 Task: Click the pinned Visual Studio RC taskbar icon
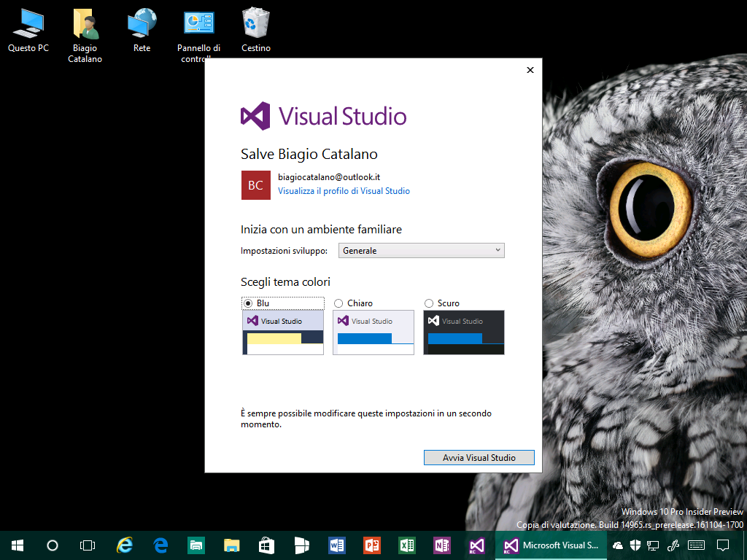(477, 545)
